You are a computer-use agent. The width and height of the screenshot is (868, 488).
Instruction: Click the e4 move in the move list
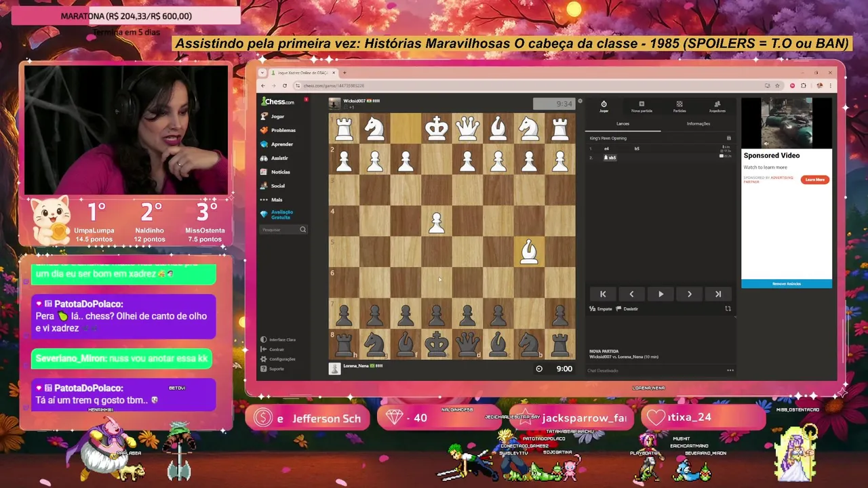pyautogui.click(x=607, y=148)
